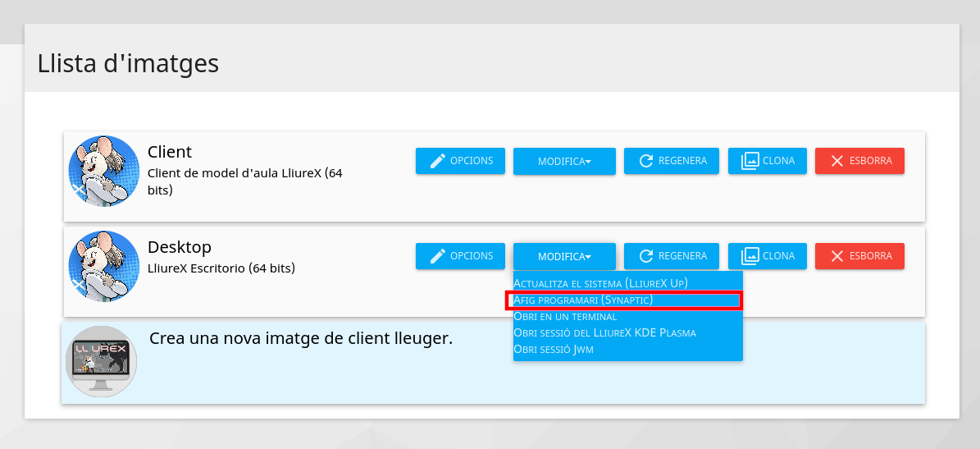The image size is (980, 449).
Task: Click the refresh icon in Client's Regenera button
Action: [x=646, y=161]
